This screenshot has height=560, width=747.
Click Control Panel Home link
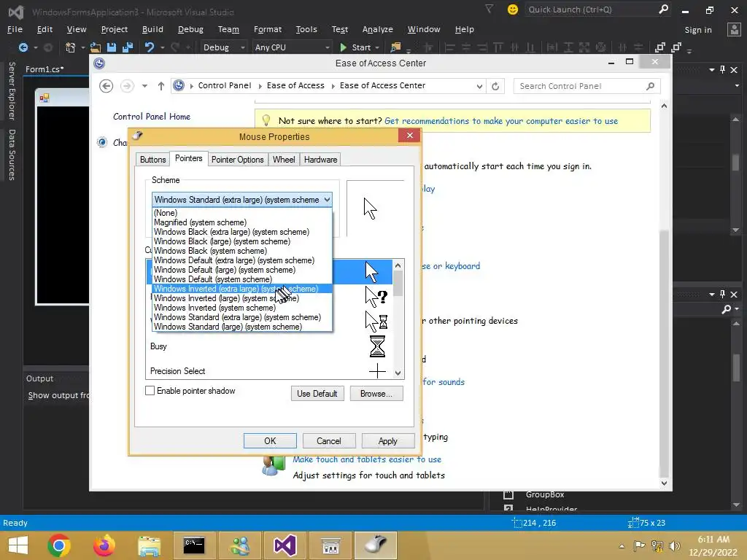(152, 117)
